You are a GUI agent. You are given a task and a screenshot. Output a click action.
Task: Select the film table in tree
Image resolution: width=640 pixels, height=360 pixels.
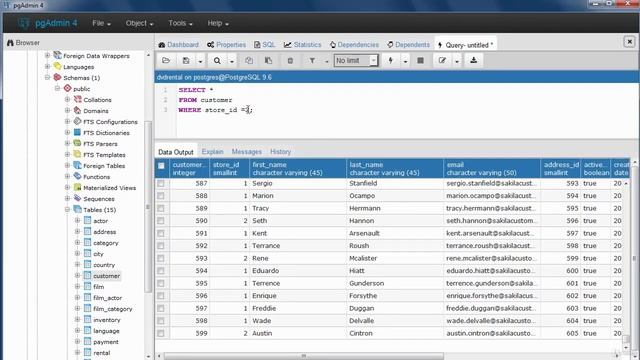point(98,287)
